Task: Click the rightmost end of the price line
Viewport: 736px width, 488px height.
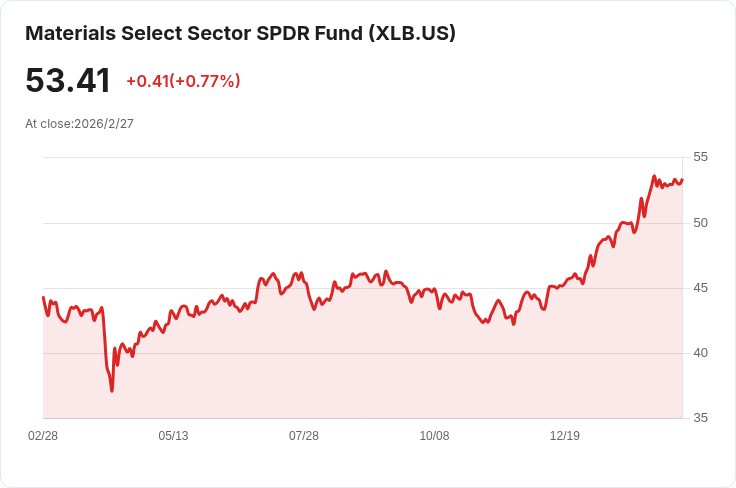Action: pos(682,180)
